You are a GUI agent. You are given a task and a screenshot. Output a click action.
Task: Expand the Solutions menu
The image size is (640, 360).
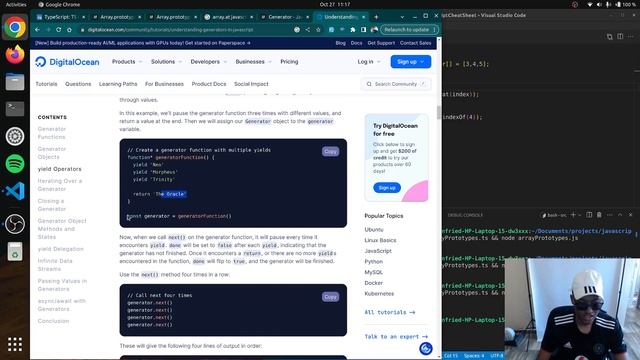coord(166,62)
